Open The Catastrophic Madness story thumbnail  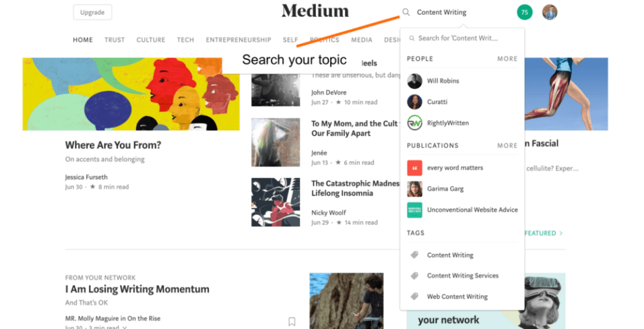click(x=276, y=202)
